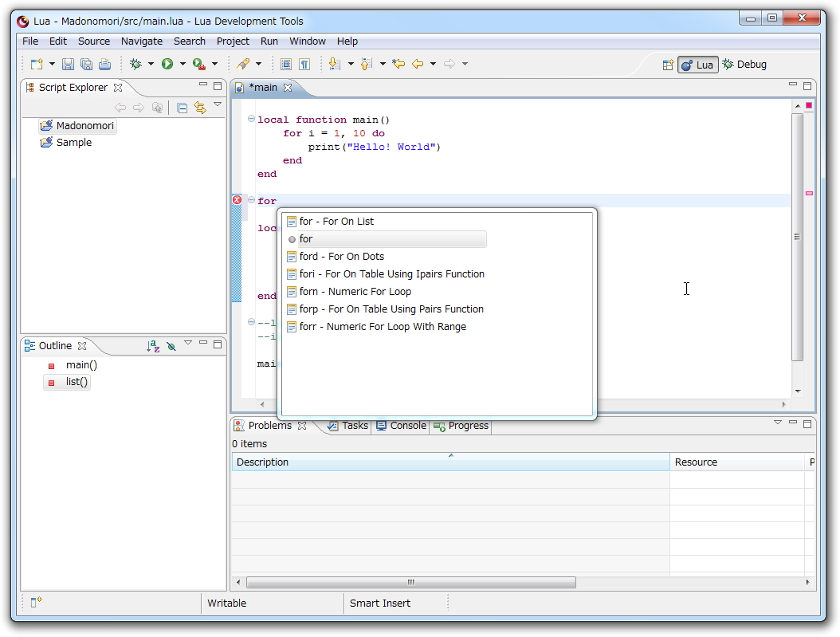The image size is (840, 637).
Task: Click the green Run button icon
Action: [x=167, y=65]
